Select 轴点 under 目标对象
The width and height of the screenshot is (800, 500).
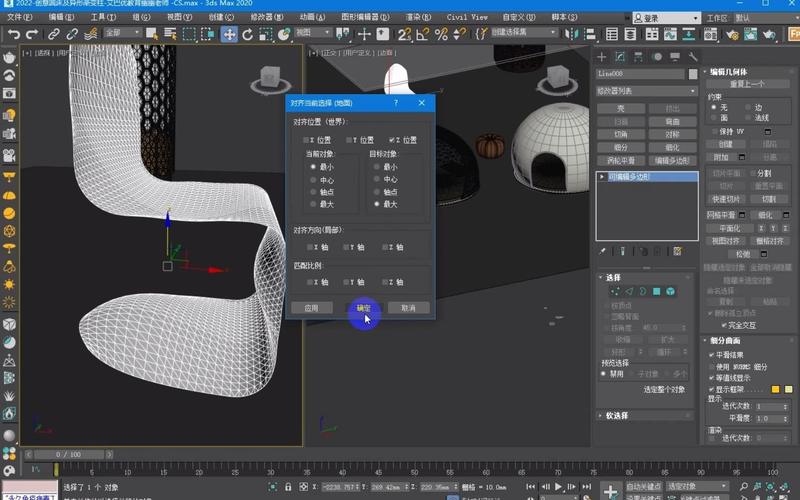pos(377,191)
